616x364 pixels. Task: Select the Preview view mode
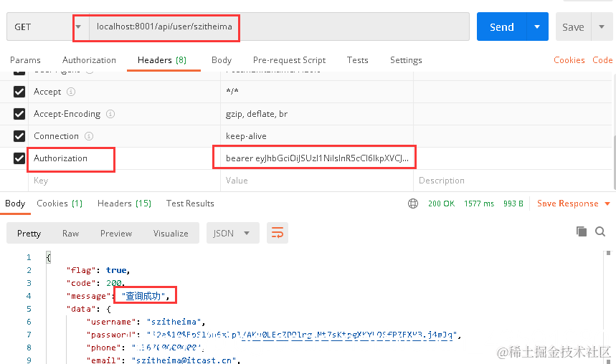[x=116, y=234]
